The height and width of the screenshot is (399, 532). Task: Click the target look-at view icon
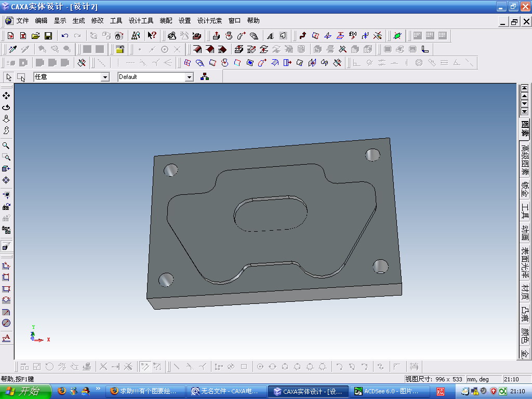pos(6,180)
